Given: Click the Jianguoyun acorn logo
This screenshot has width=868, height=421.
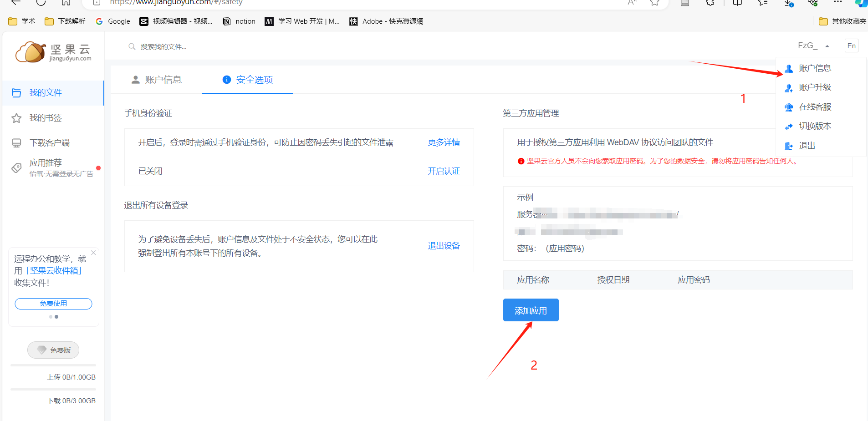Looking at the screenshot, I should pos(53,52).
